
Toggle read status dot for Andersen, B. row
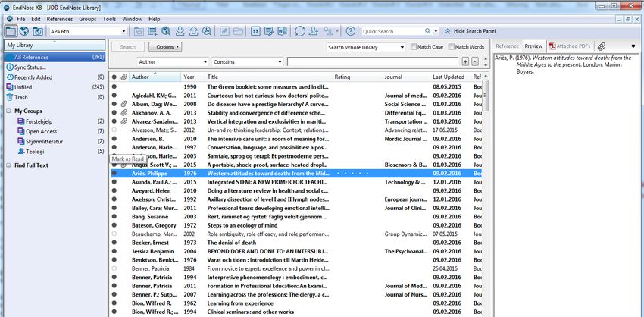coord(114,139)
